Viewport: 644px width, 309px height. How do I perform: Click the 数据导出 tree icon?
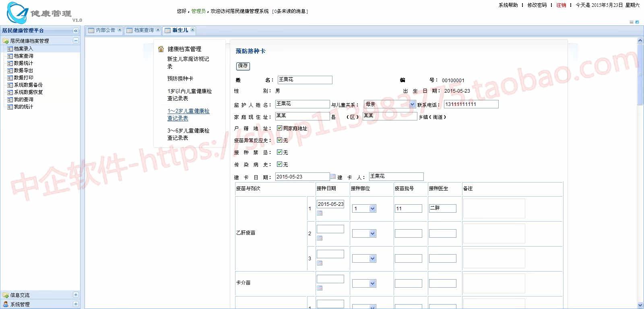10,71
